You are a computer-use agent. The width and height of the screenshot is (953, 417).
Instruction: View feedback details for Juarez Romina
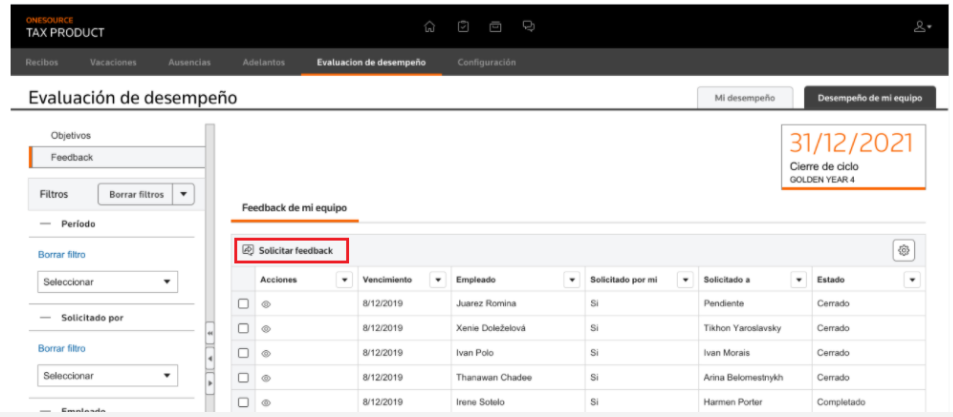coord(266,304)
